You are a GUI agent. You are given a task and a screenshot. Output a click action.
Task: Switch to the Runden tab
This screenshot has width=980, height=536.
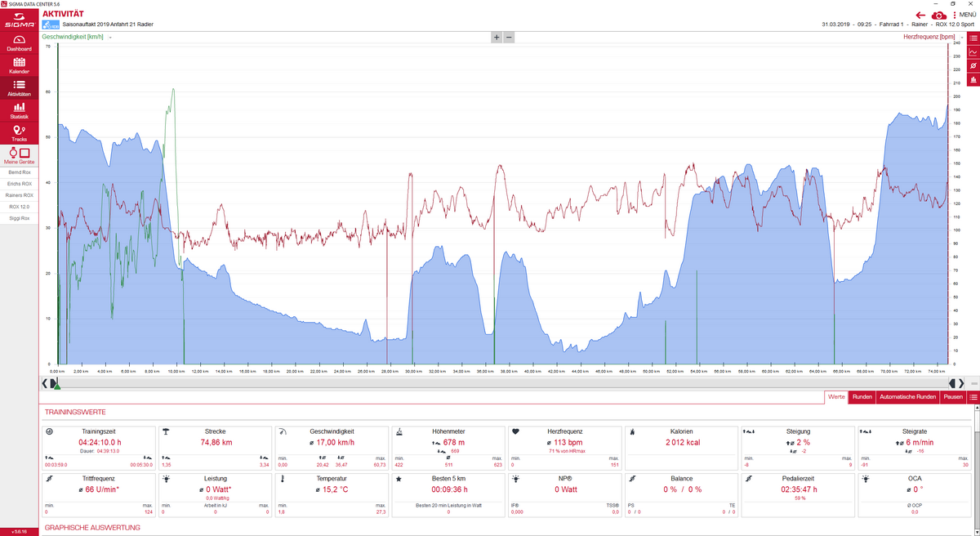(861, 397)
